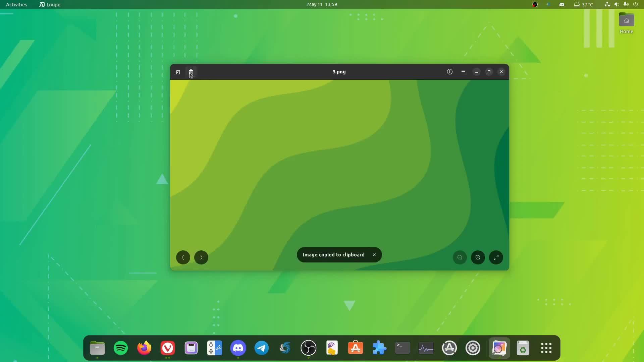The width and height of the screenshot is (644, 362).
Task: Launch Spotify from the dock
Action: click(120, 348)
